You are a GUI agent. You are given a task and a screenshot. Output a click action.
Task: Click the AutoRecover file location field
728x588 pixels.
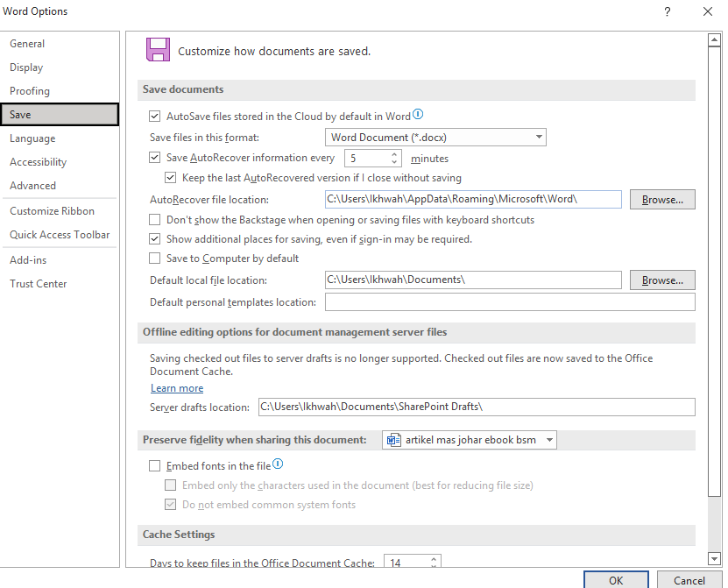coord(473,199)
